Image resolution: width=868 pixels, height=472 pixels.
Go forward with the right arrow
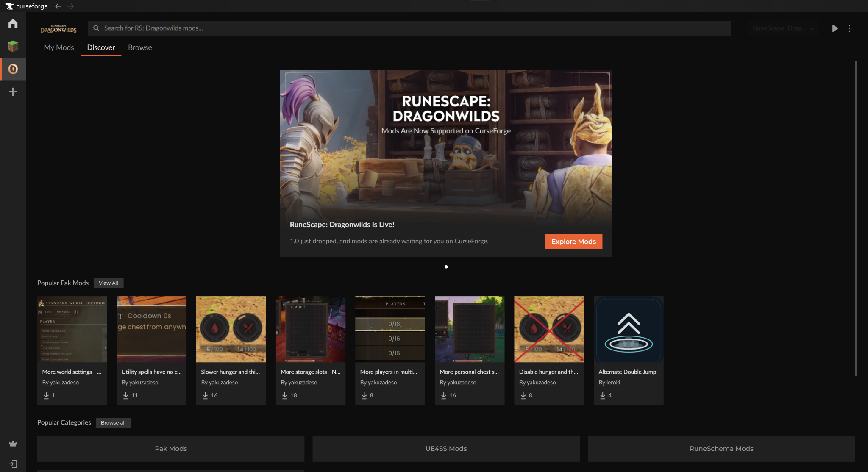point(71,6)
